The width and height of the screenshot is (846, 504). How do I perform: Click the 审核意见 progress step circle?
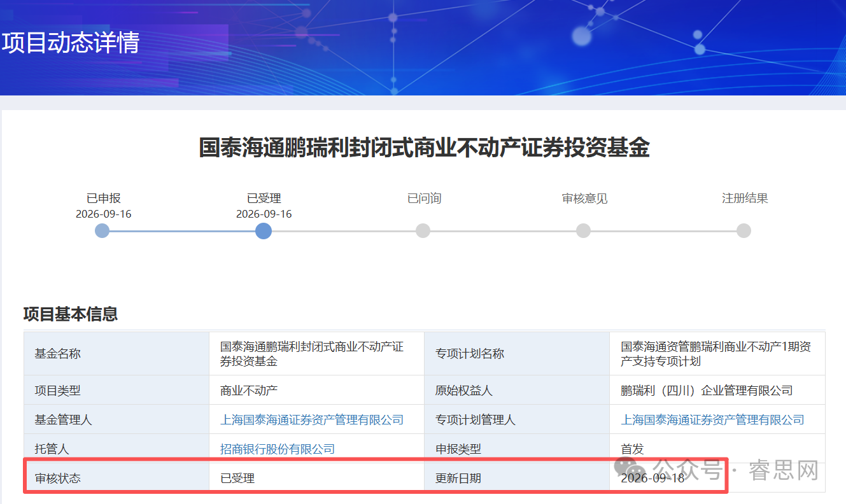tap(583, 230)
